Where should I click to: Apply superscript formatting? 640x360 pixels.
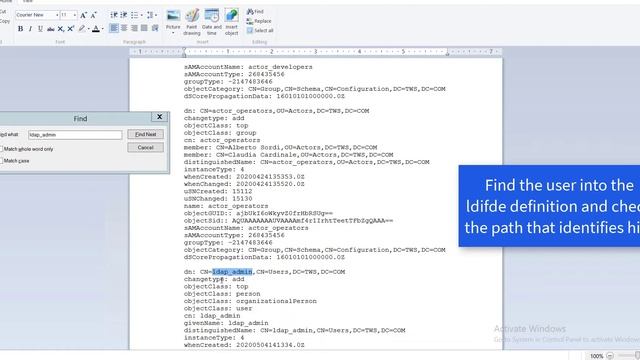[71, 29]
